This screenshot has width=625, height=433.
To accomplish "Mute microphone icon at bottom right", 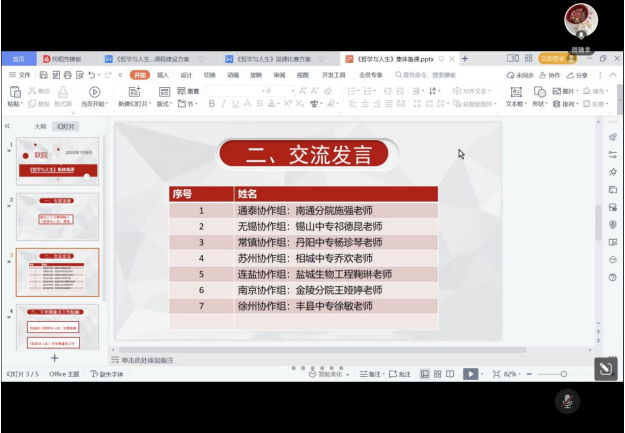I will pos(567,401).
